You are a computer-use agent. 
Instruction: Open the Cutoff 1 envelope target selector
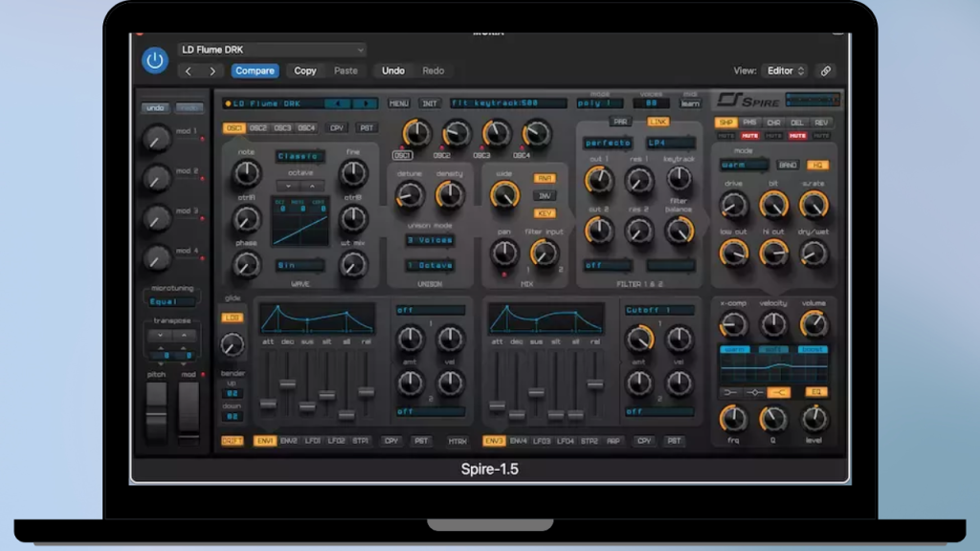pyautogui.click(x=659, y=310)
